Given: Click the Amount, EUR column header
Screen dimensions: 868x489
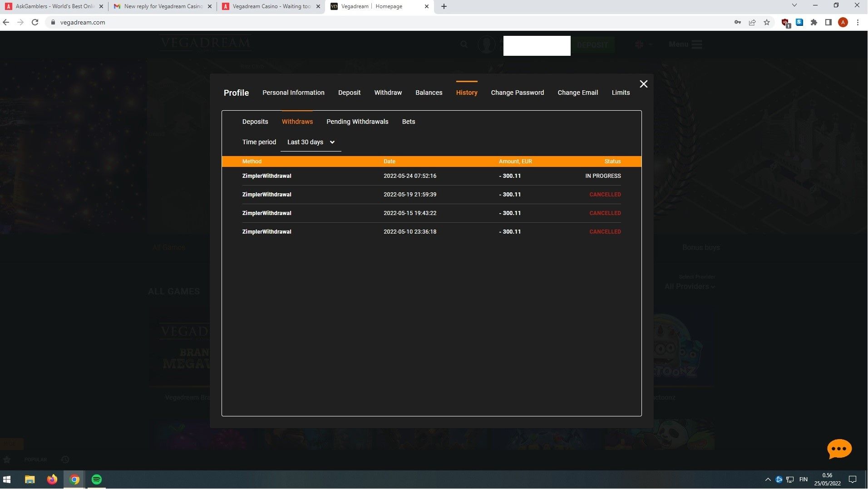Looking at the screenshot, I should coord(515,161).
